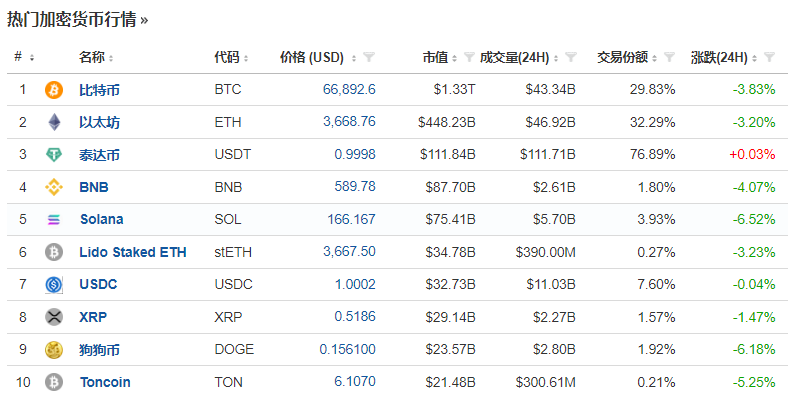Open the filter for 涨跌(24H) column
Viewport: 788px width, 397px height.
[769, 57]
